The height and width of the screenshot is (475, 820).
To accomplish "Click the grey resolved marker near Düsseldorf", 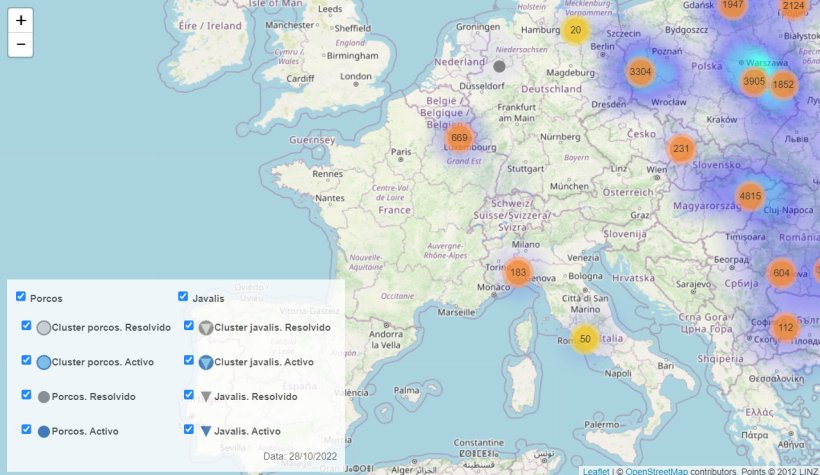I will pos(499,66).
